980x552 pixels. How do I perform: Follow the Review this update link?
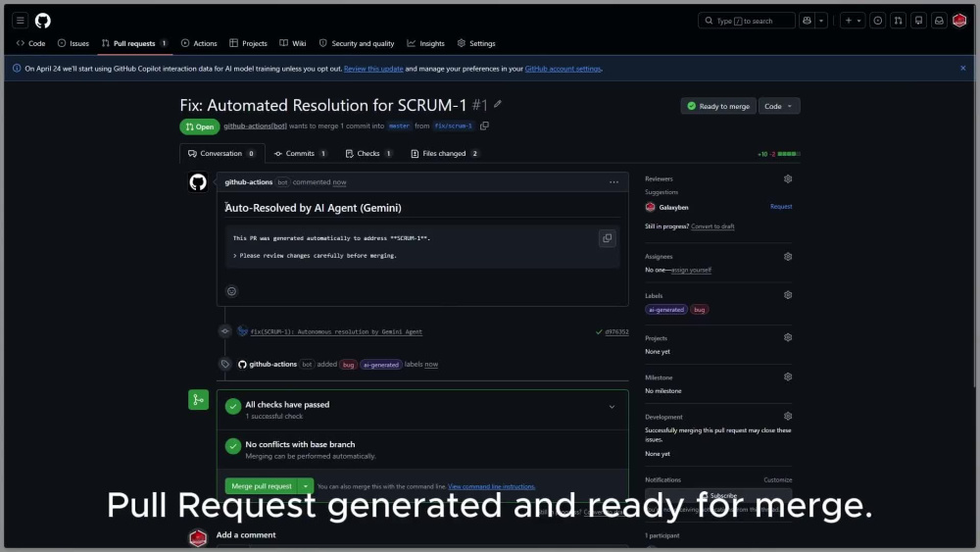tap(373, 69)
